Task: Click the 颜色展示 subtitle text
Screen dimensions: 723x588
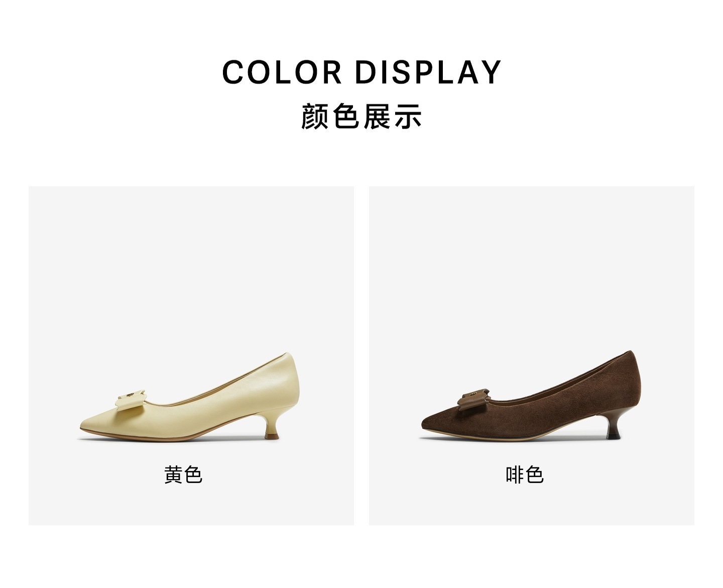Action: point(361,116)
